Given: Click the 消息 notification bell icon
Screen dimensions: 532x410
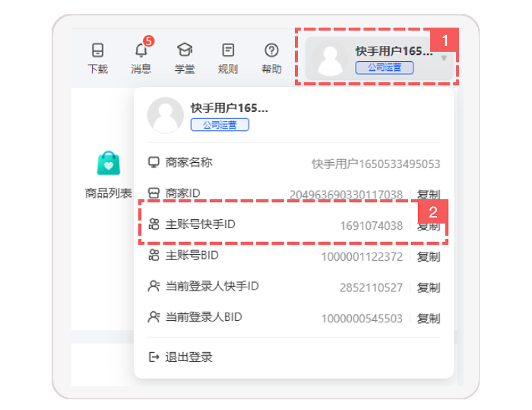Looking at the screenshot, I should pos(141,51).
